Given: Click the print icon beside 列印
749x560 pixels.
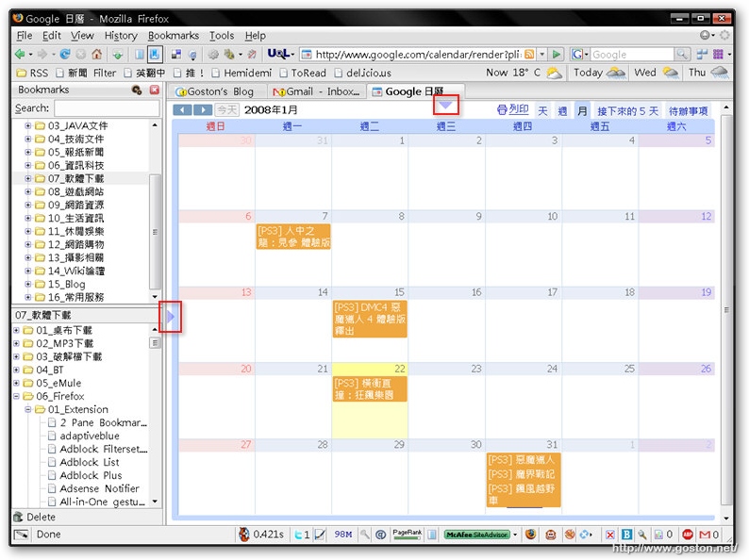Looking at the screenshot, I should pos(503,110).
